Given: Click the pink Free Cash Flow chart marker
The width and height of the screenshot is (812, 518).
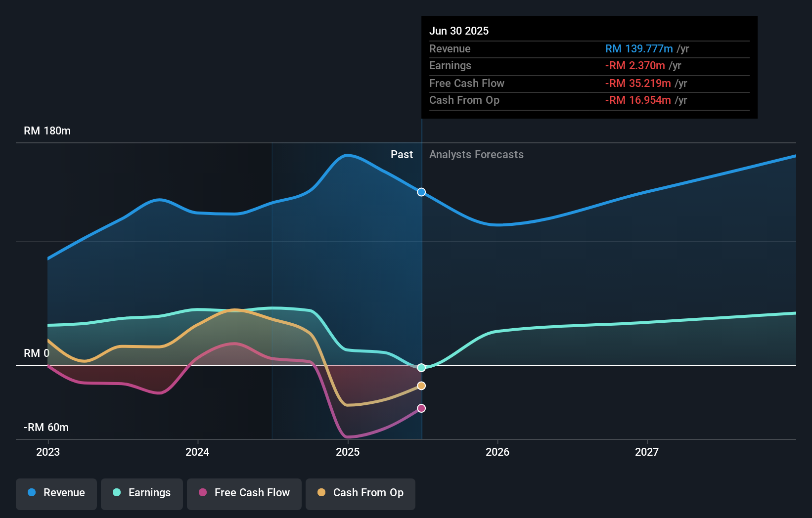Looking at the screenshot, I should pos(421,408).
